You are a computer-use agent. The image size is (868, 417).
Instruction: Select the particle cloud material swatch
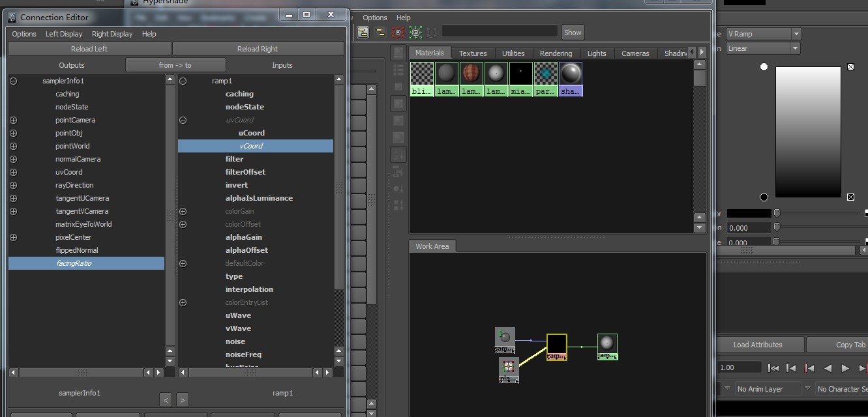click(545, 79)
